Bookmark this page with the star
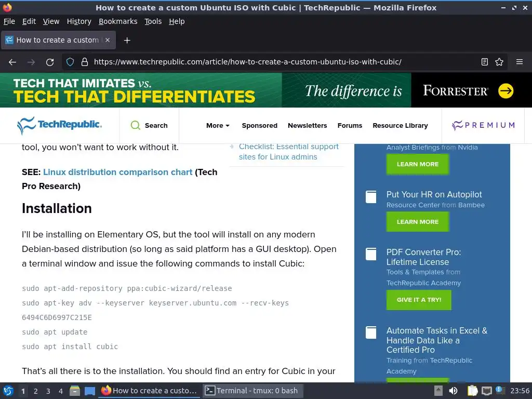The width and height of the screenshot is (532, 399). tap(499, 62)
